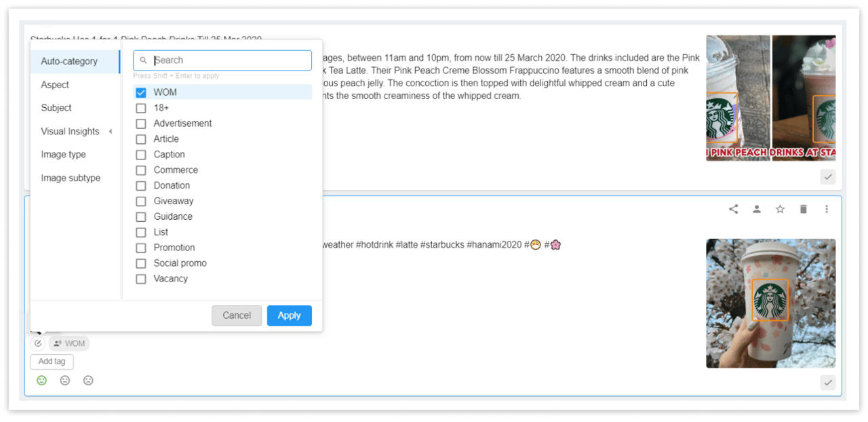
Task: Focus the category Search field
Action: click(x=222, y=60)
